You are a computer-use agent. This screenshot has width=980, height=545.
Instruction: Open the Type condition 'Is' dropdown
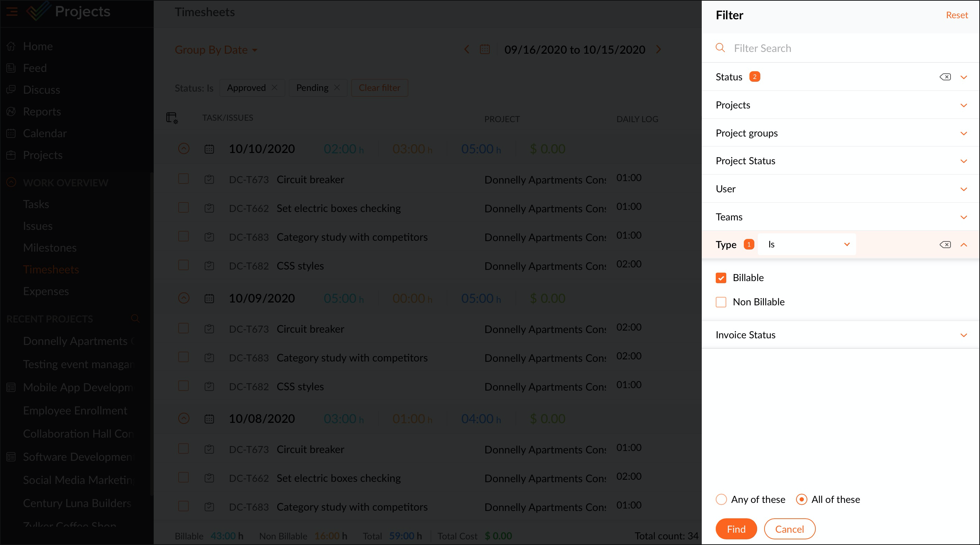[x=807, y=244]
